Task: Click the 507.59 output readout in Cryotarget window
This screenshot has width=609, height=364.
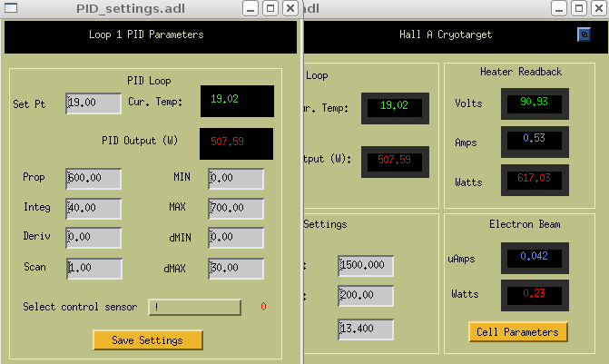Action: pyautogui.click(x=395, y=162)
